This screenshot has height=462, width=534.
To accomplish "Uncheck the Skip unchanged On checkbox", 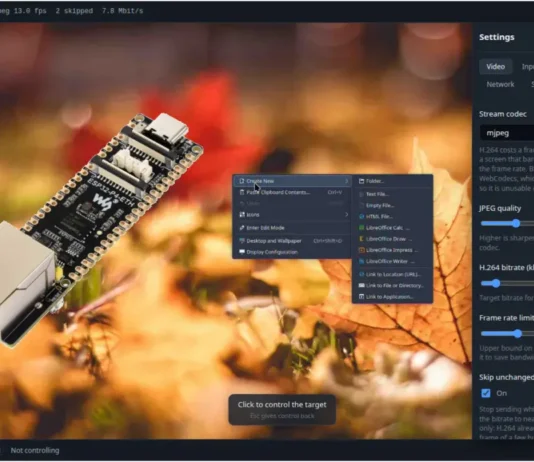I will 486,393.
